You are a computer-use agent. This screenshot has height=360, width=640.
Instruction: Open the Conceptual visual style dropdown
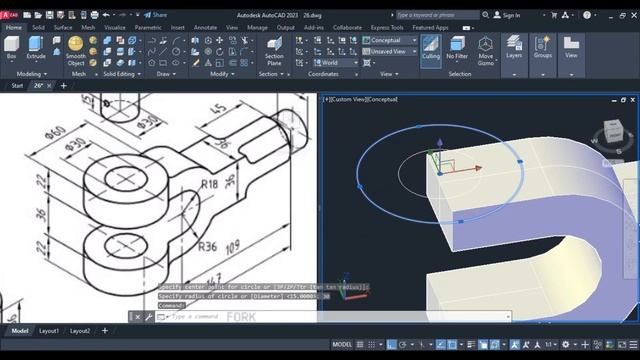point(390,40)
